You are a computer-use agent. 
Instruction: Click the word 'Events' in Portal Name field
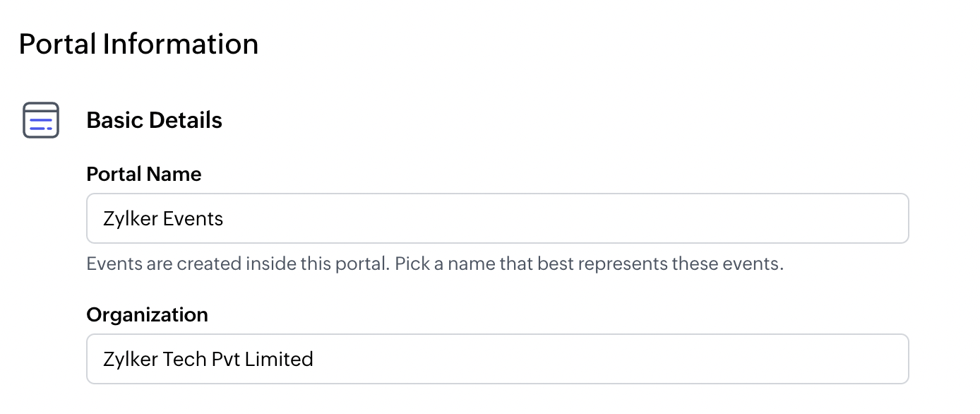tap(193, 219)
